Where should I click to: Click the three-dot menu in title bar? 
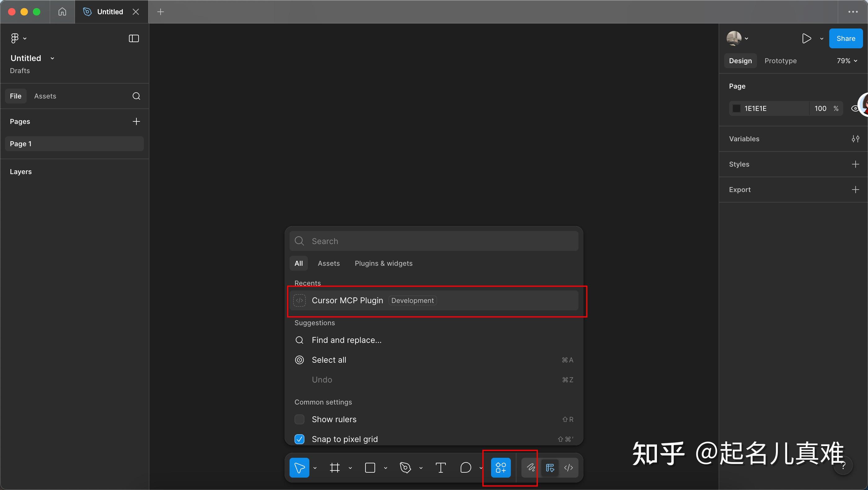(x=853, y=12)
